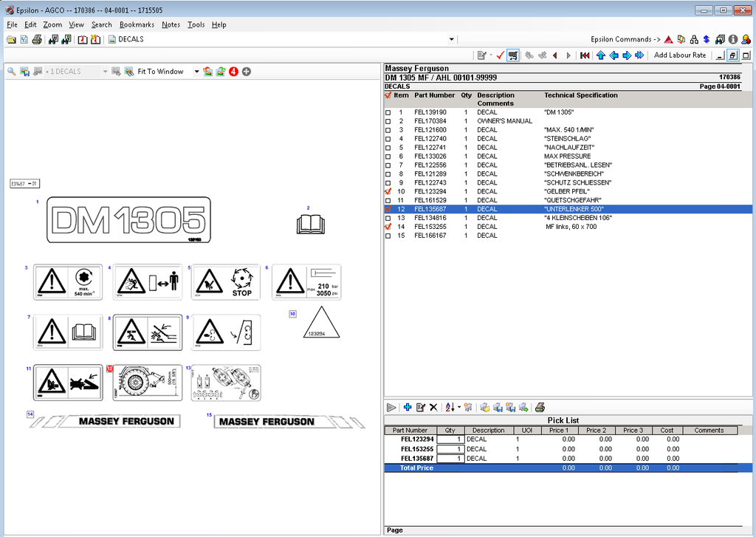Open the sort order dropdown arrow

(x=459, y=407)
